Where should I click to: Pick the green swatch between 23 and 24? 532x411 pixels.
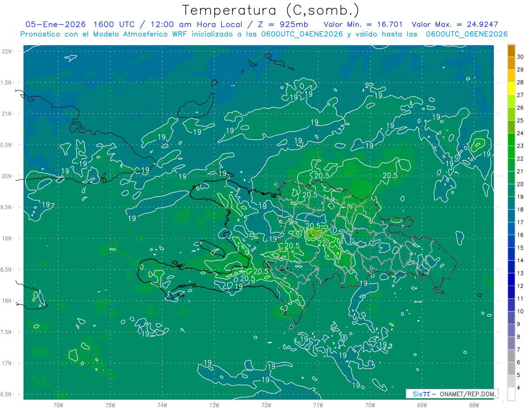pyautogui.click(x=511, y=140)
